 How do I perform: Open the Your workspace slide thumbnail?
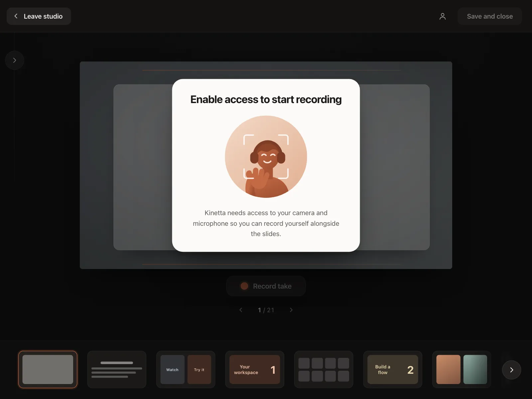click(255, 369)
